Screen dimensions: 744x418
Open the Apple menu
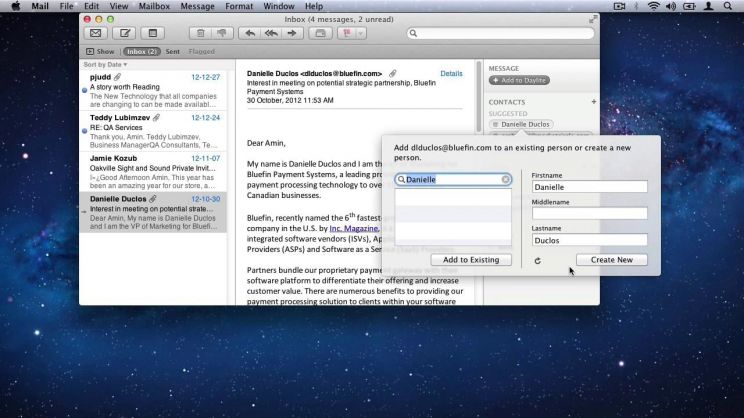(x=16, y=6)
